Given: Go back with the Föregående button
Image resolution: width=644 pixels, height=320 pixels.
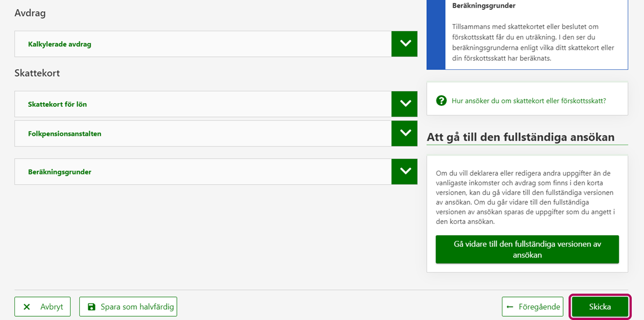Looking at the screenshot, I should pos(532,307).
